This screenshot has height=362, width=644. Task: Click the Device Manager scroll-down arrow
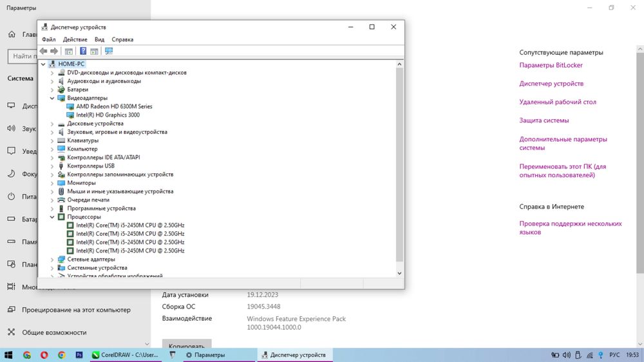point(399,273)
